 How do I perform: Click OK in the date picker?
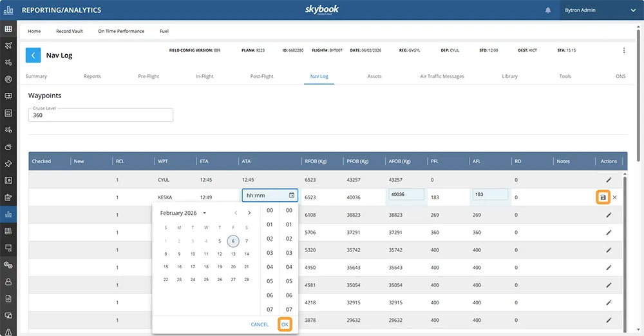point(285,324)
